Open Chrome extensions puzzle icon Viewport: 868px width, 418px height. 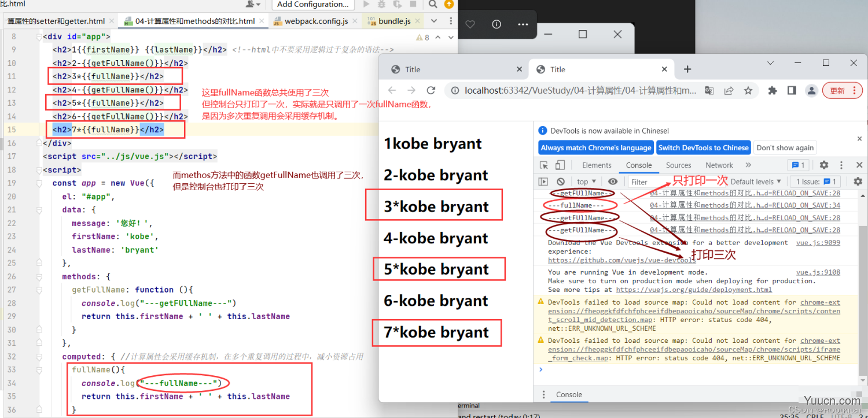pyautogui.click(x=772, y=91)
